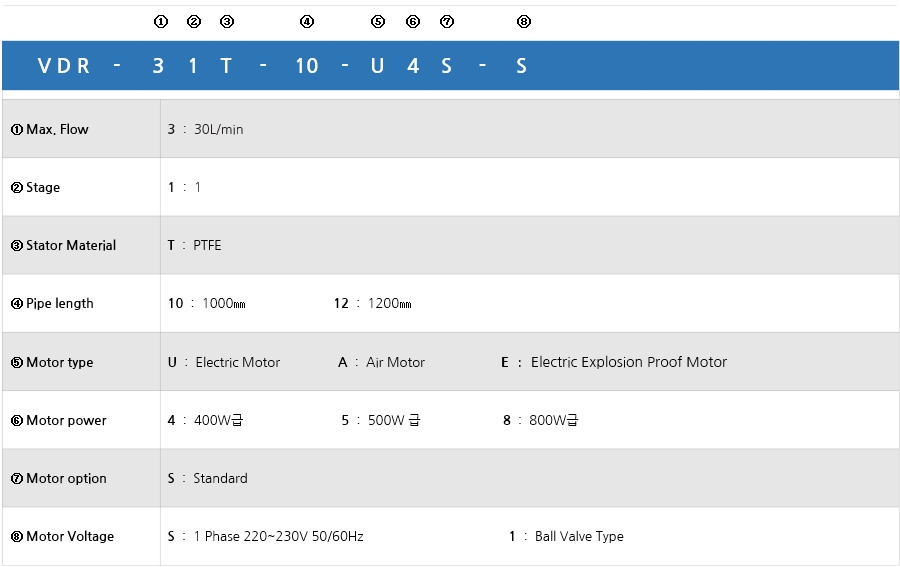Click the Pipe length row label

(x=52, y=303)
